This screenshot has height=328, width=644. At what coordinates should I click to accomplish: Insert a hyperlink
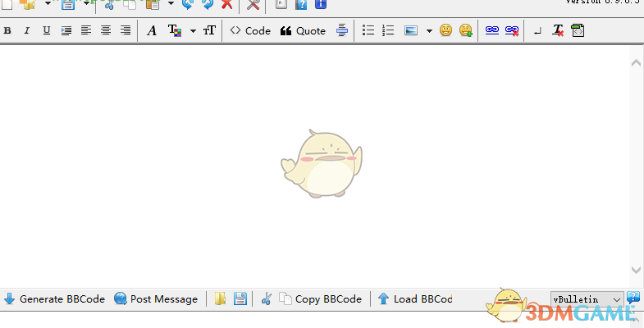click(492, 30)
